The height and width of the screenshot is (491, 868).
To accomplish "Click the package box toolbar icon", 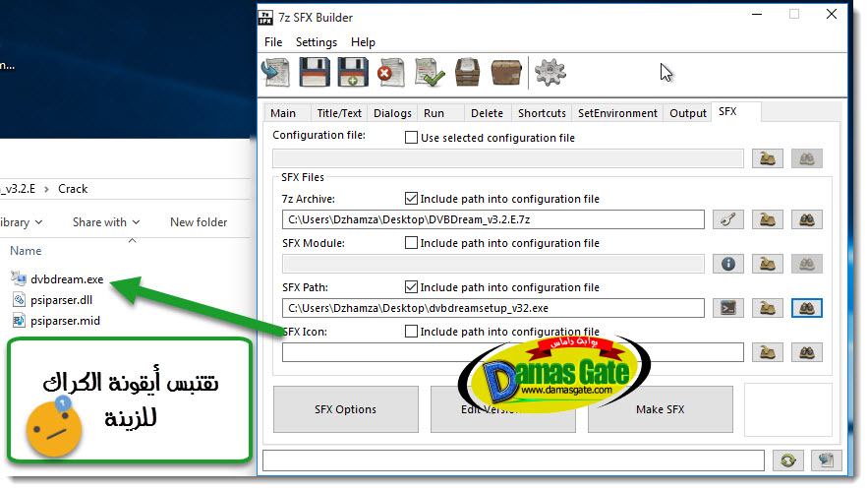I will 506,72.
